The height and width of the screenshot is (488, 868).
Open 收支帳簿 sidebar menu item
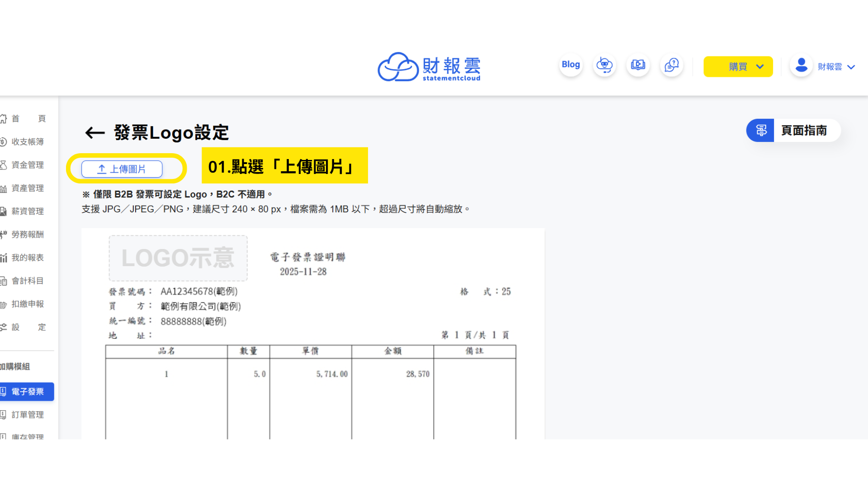(27, 142)
